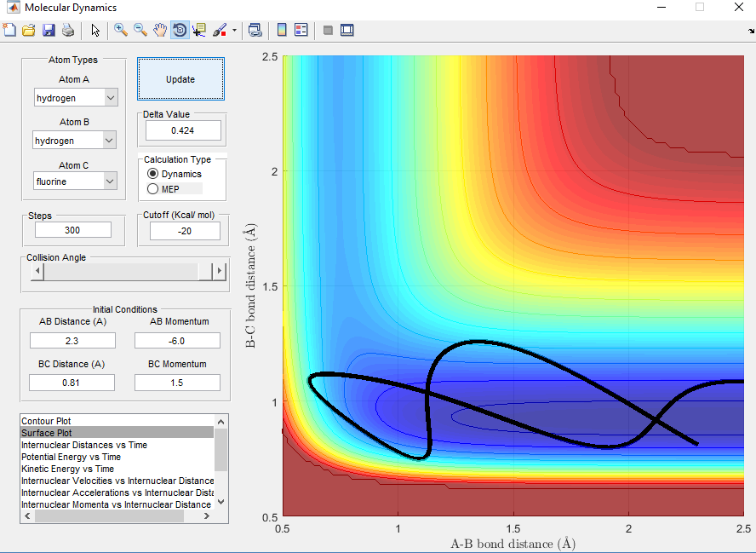Screen dimensions: 756x553
Task: Click the Collision Angle slider track
Action: point(119,271)
